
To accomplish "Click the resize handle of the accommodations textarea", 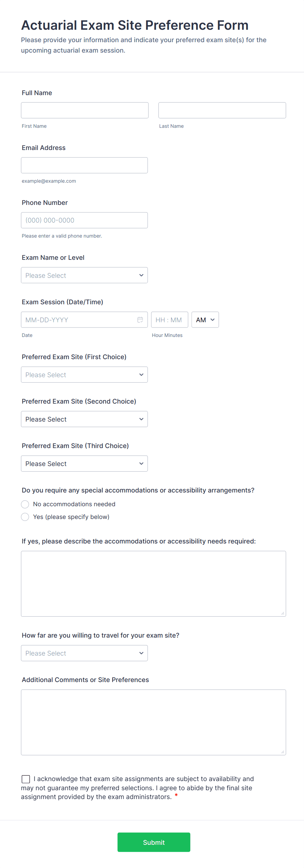I will pyautogui.click(x=282, y=613).
